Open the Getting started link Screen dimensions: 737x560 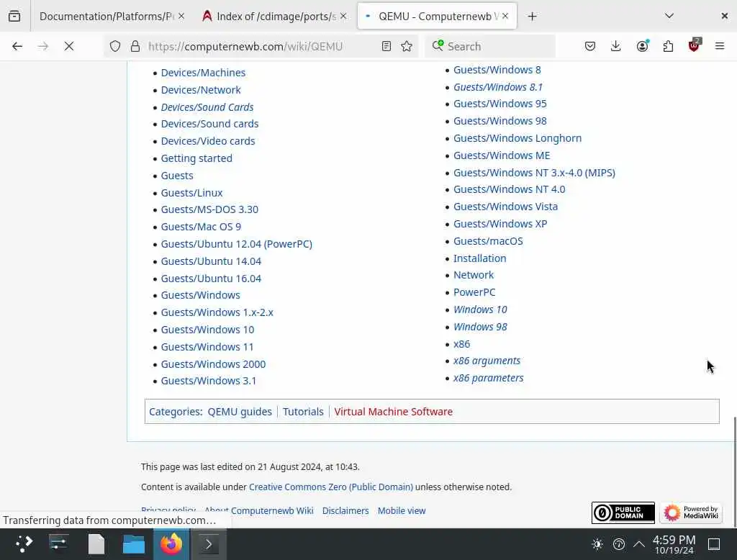point(196,158)
